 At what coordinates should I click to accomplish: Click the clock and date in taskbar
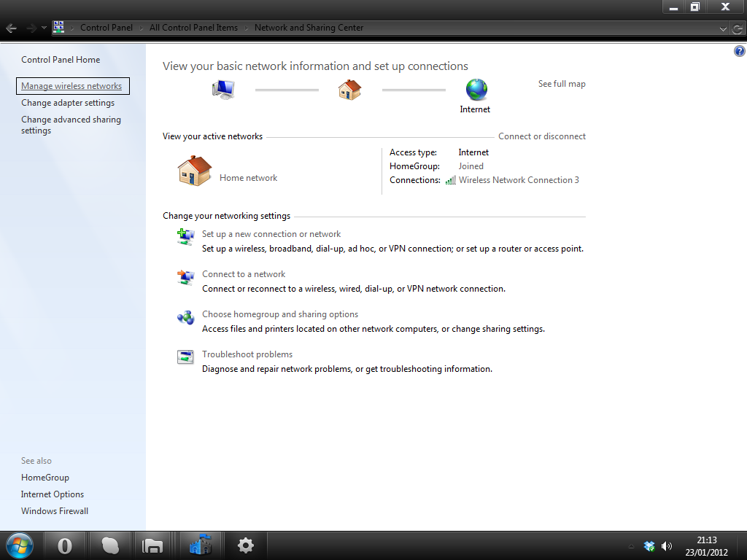pos(706,546)
